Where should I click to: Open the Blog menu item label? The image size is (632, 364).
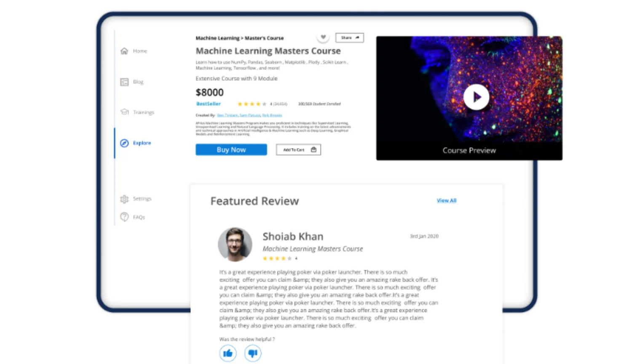point(138,82)
